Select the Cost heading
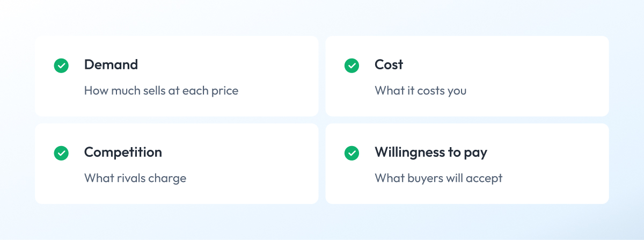The image size is (644, 240). pos(389,64)
